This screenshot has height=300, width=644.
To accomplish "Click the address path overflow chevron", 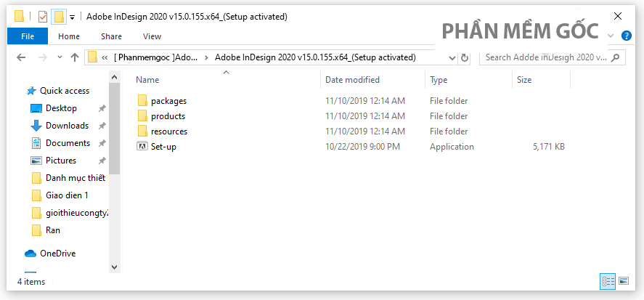I will tap(105, 57).
